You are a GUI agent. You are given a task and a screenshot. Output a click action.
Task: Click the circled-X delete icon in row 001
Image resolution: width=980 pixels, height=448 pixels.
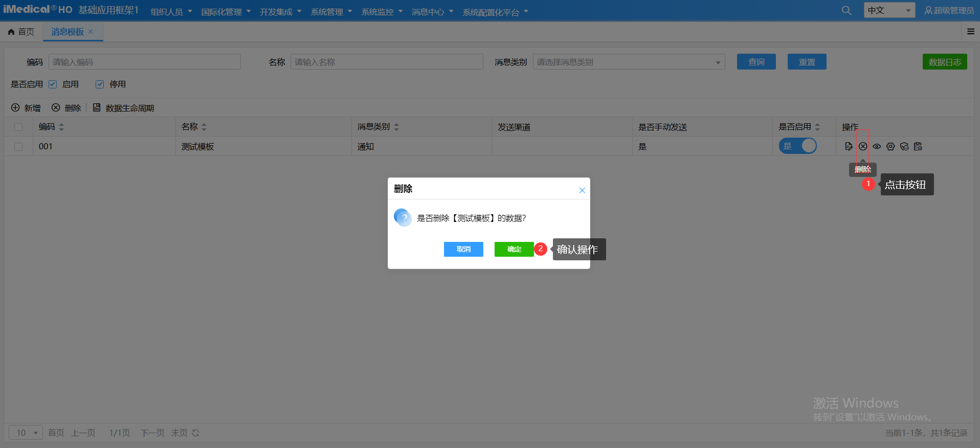[x=863, y=147]
